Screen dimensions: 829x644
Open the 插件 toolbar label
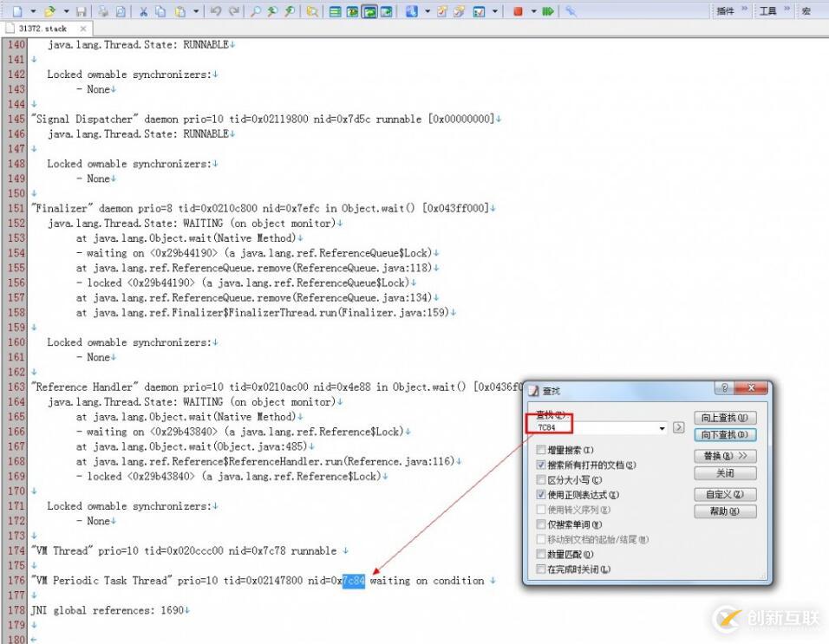(725, 11)
